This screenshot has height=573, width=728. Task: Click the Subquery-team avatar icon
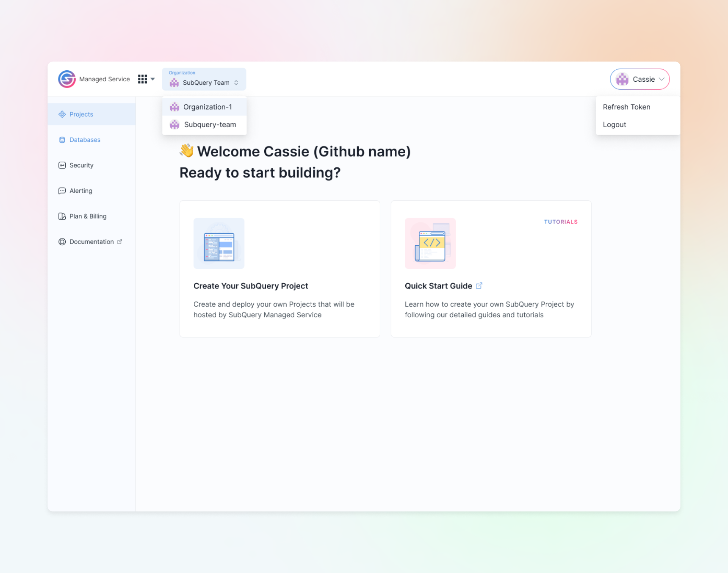click(174, 125)
